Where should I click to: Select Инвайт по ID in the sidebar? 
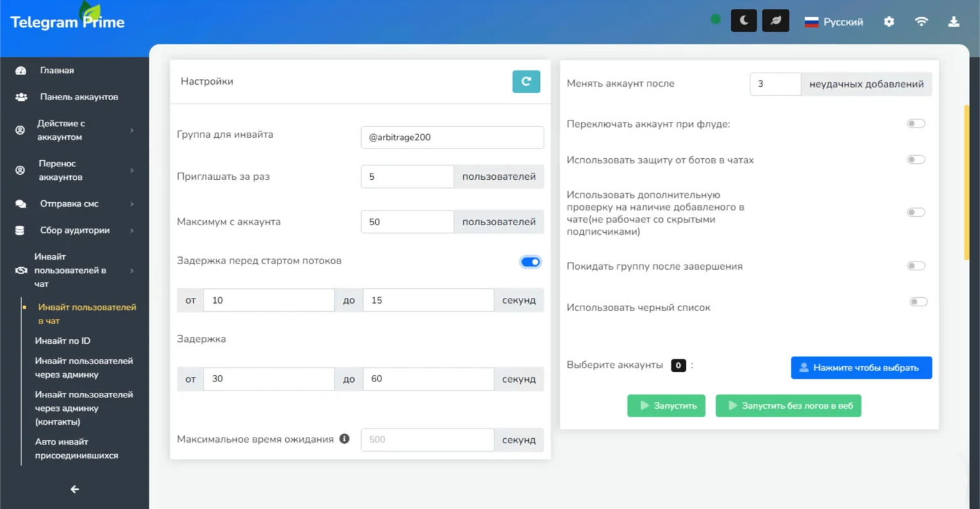(64, 341)
